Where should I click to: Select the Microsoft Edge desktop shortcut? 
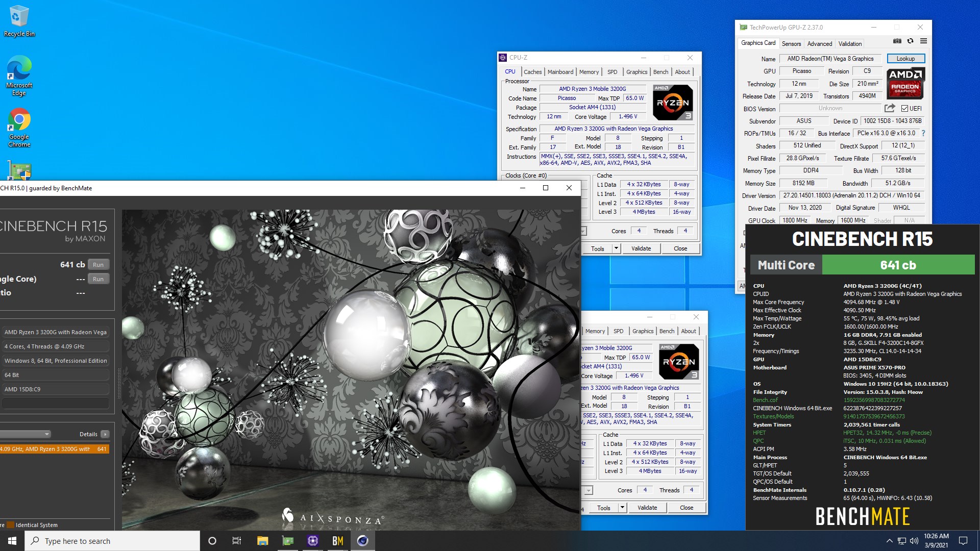click(x=19, y=76)
